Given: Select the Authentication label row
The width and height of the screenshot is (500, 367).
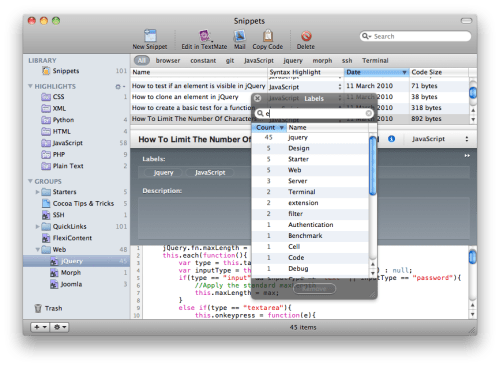Looking at the screenshot, I should pos(310,225).
